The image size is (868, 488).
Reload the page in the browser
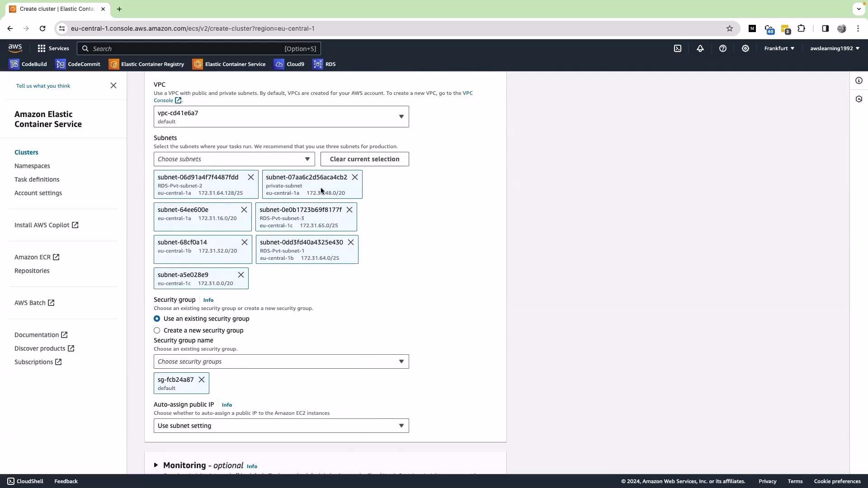point(42,28)
